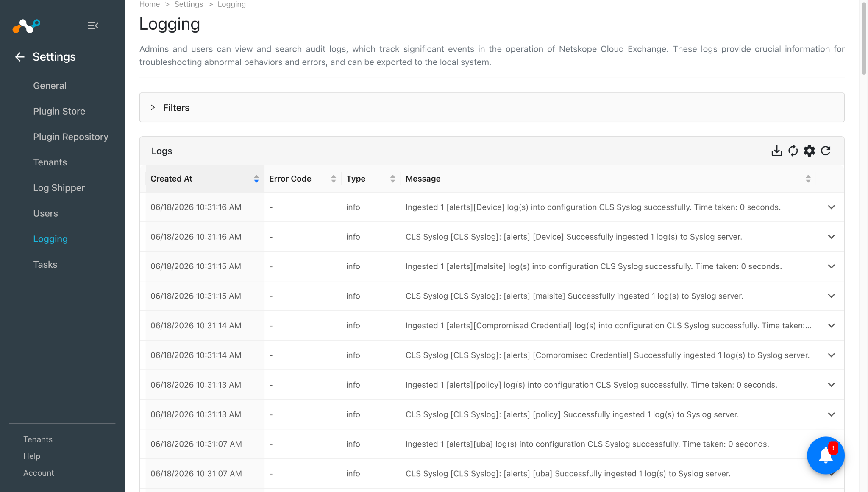This screenshot has height=492, width=868.
Task: Sort by Error Code column arrows
Action: click(x=334, y=179)
